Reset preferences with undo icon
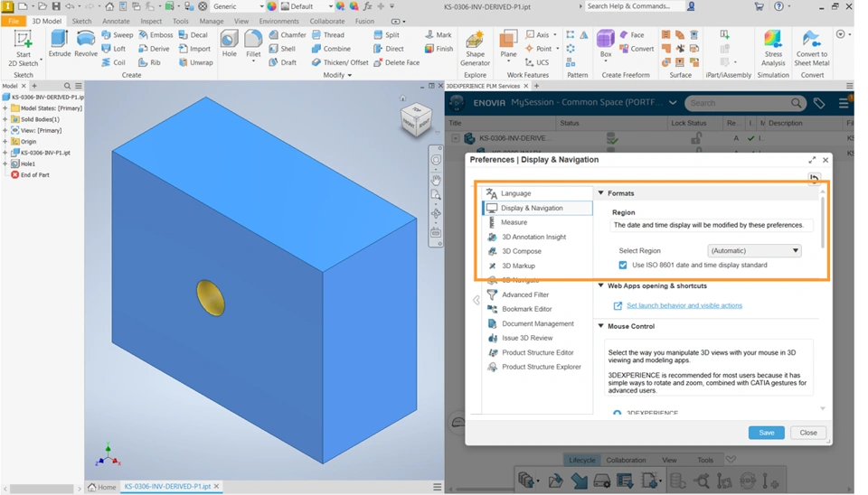 click(814, 178)
